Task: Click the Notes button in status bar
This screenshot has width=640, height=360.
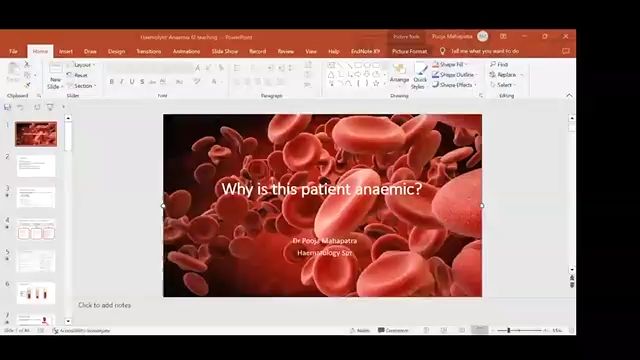Action: 360,330
